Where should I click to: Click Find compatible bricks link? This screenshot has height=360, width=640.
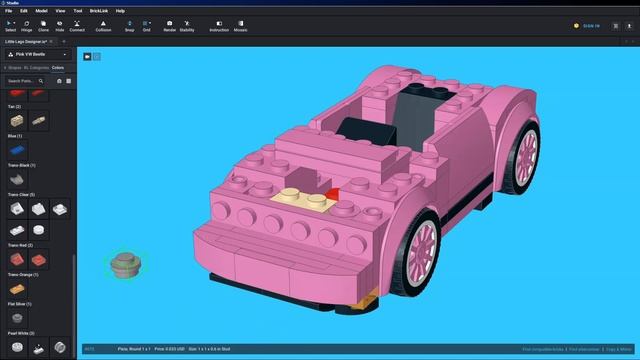[543, 349]
